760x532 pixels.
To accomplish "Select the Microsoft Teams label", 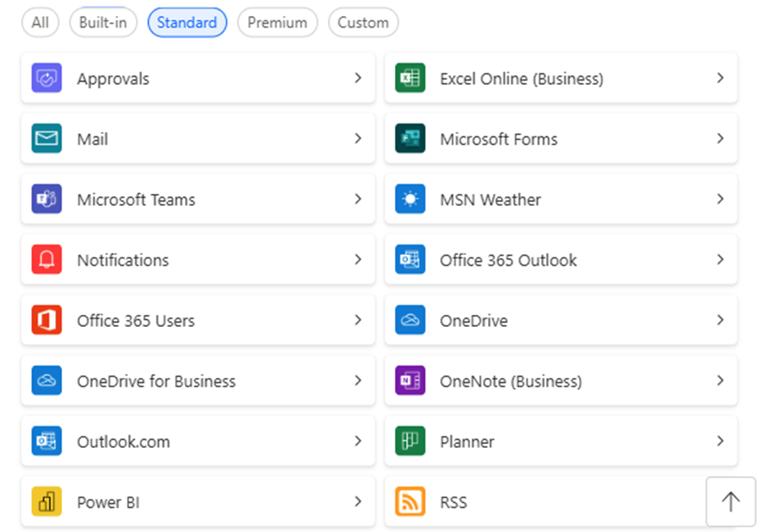I will pos(136,199).
